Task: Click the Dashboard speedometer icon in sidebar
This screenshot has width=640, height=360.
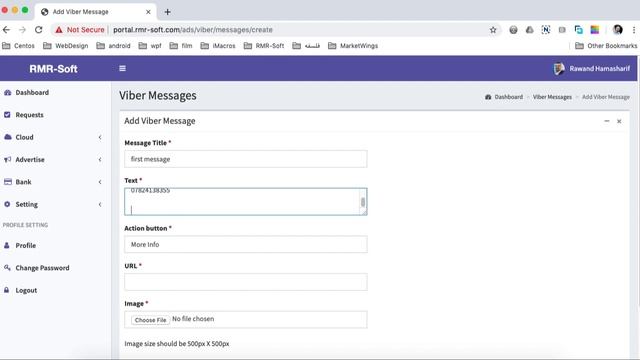Action: (x=7, y=93)
